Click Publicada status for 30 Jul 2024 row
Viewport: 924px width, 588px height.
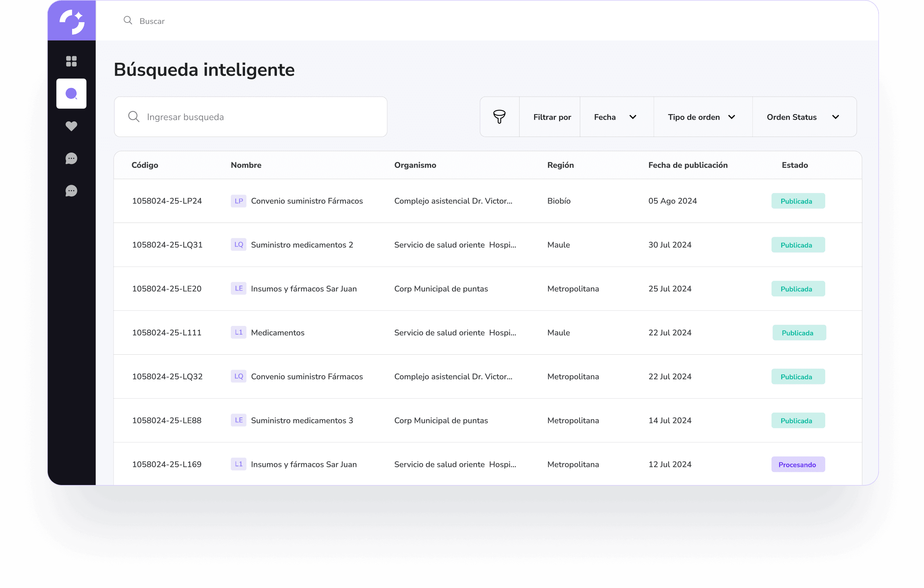[x=798, y=244]
